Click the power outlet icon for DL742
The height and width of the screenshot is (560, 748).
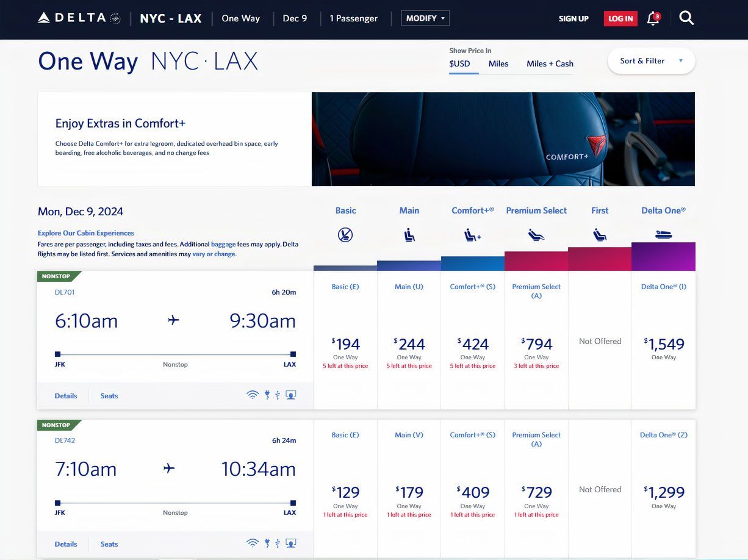tap(267, 544)
